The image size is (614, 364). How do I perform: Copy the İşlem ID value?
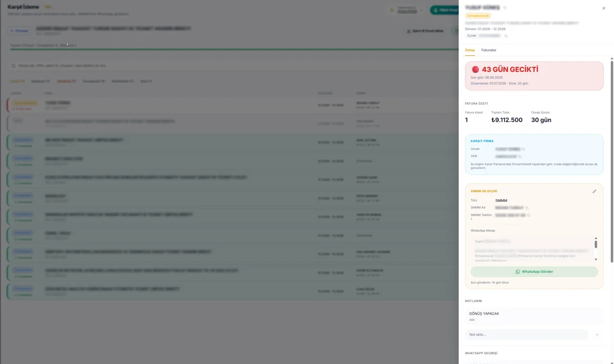pos(506,36)
